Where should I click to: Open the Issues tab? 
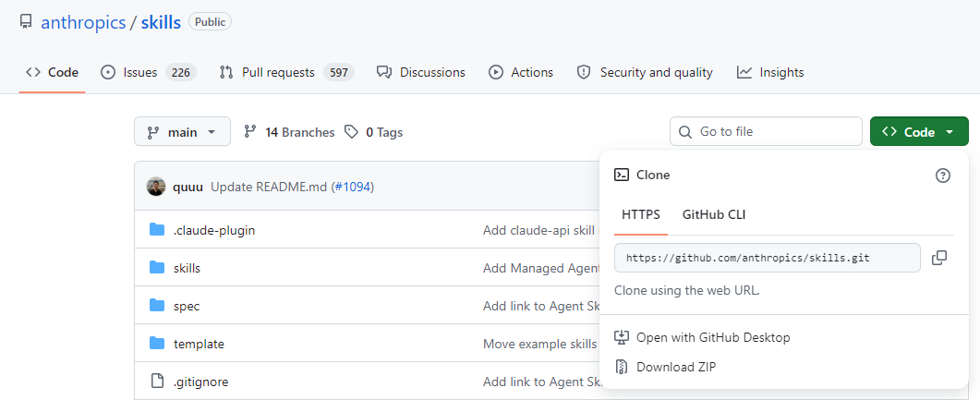148,72
